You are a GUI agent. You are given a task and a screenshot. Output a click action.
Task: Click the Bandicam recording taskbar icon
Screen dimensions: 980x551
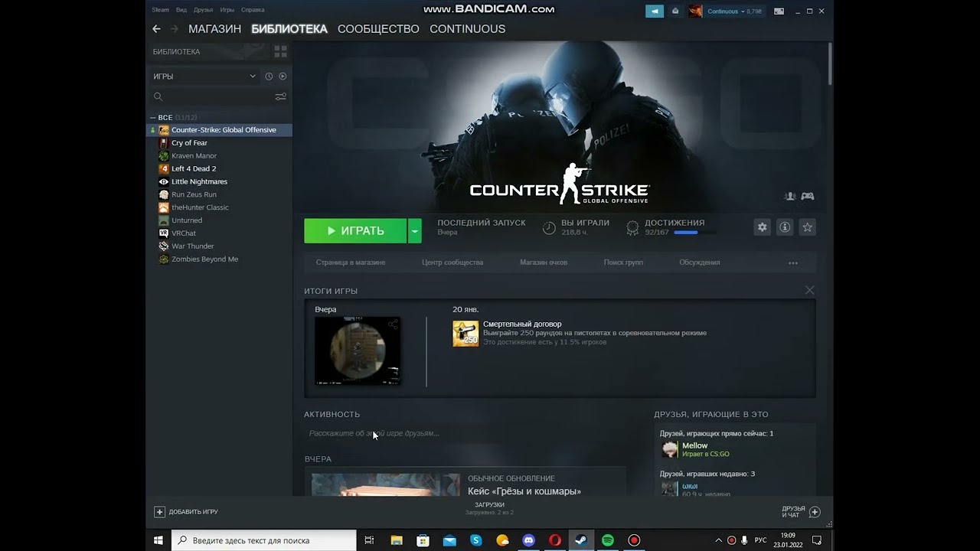click(x=634, y=540)
